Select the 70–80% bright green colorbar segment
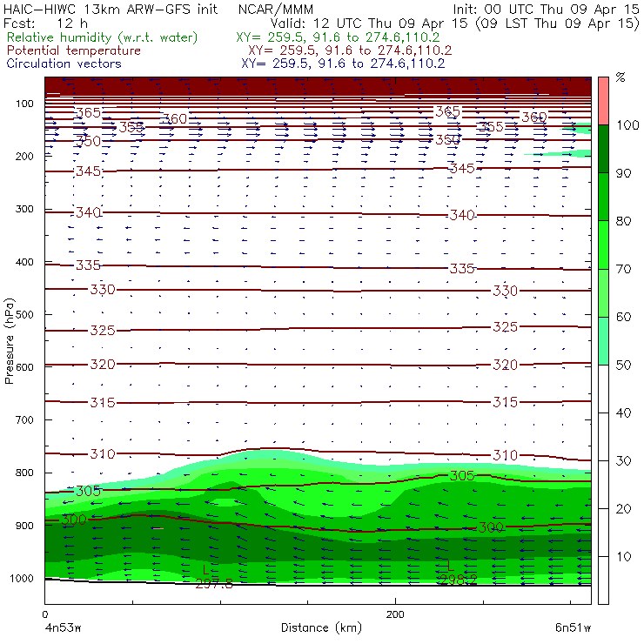644x644 pixels. pos(603,245)
